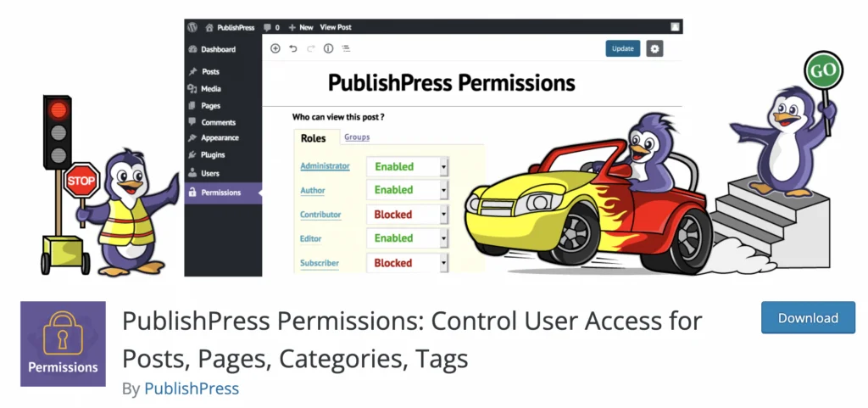Open the settings gear in editor
The width and height of the screenshot is (868, 408).
point(655,48)
